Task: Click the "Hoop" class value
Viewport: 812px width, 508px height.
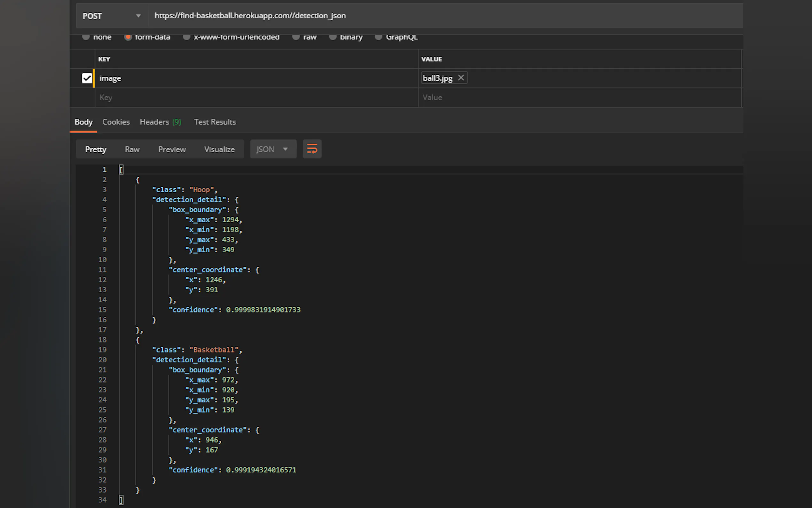Action: [201, 190]
